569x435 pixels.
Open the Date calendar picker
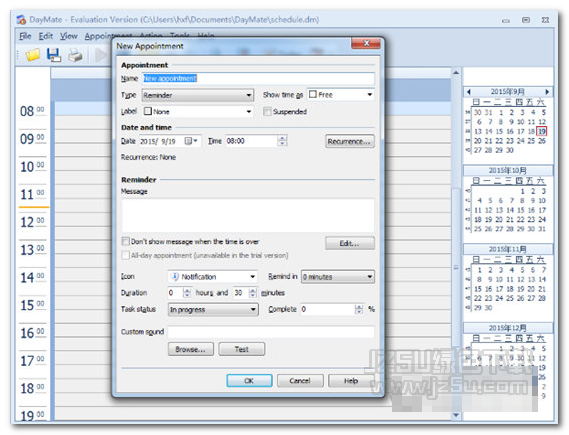click(x=191, y=141)
